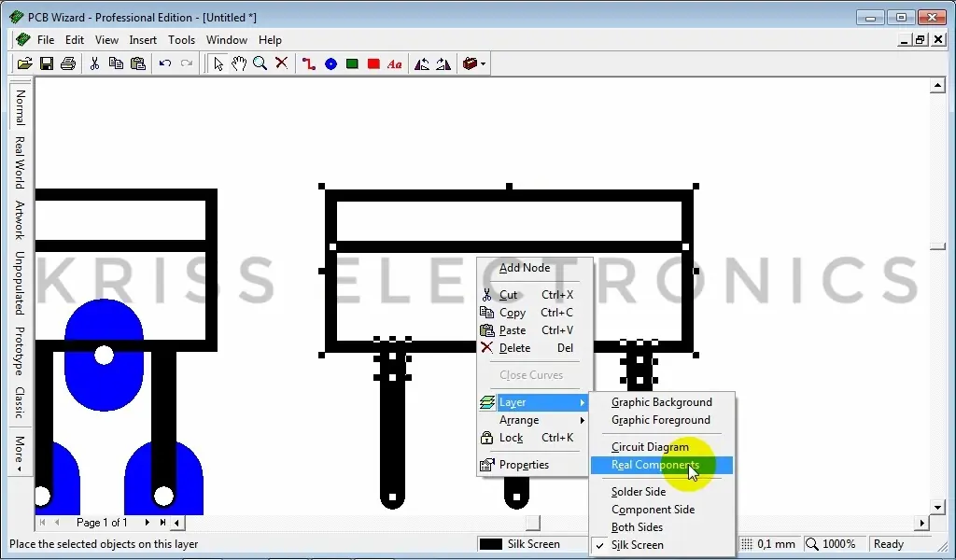Save the document with the floppy disk icon
This screenshot has height=560, width=956.
tap(47, 63)
